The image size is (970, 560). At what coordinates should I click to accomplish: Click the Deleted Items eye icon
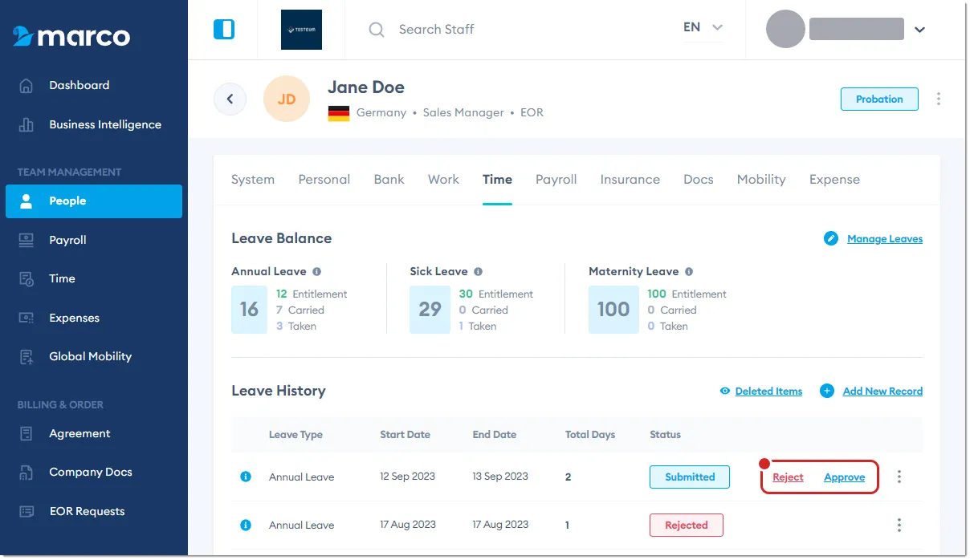725,392
